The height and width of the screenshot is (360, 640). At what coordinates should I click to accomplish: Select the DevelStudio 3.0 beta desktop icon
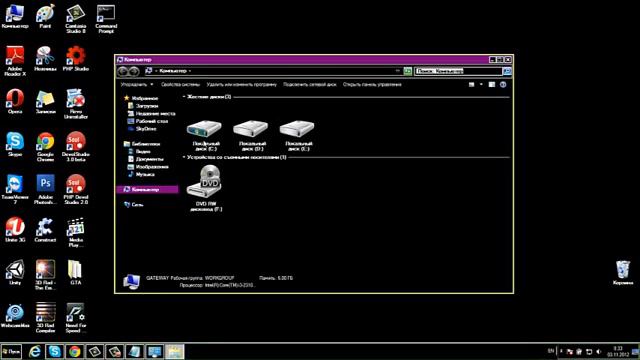[76, 147]
